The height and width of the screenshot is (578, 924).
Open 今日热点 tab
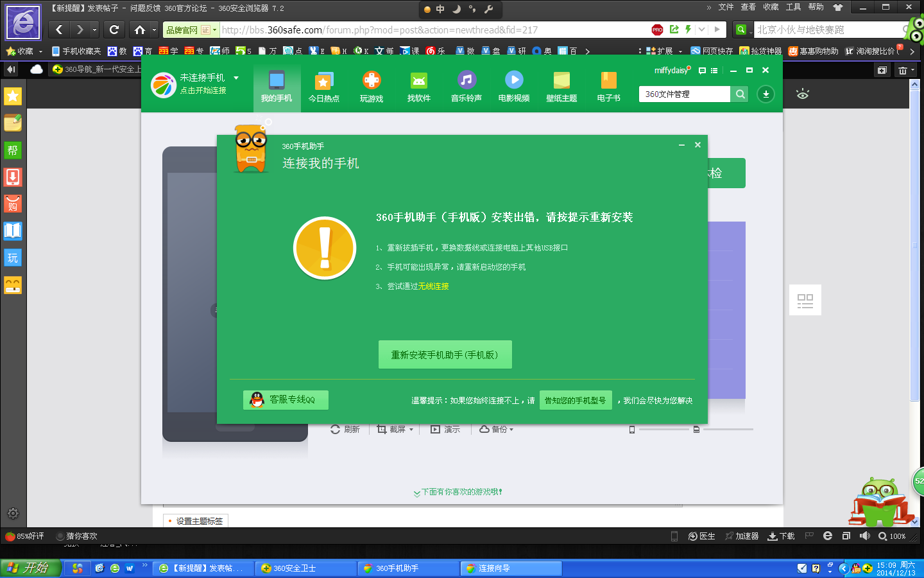click(324, 87)
